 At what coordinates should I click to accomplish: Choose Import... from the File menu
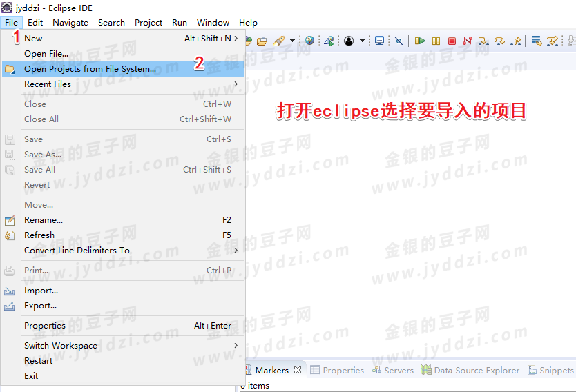(x=123, y=291)
